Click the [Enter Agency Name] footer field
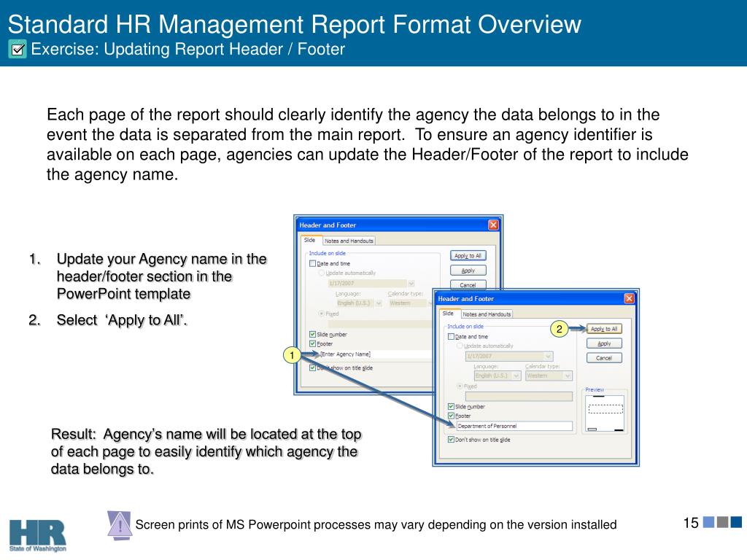 coord(376,354)
